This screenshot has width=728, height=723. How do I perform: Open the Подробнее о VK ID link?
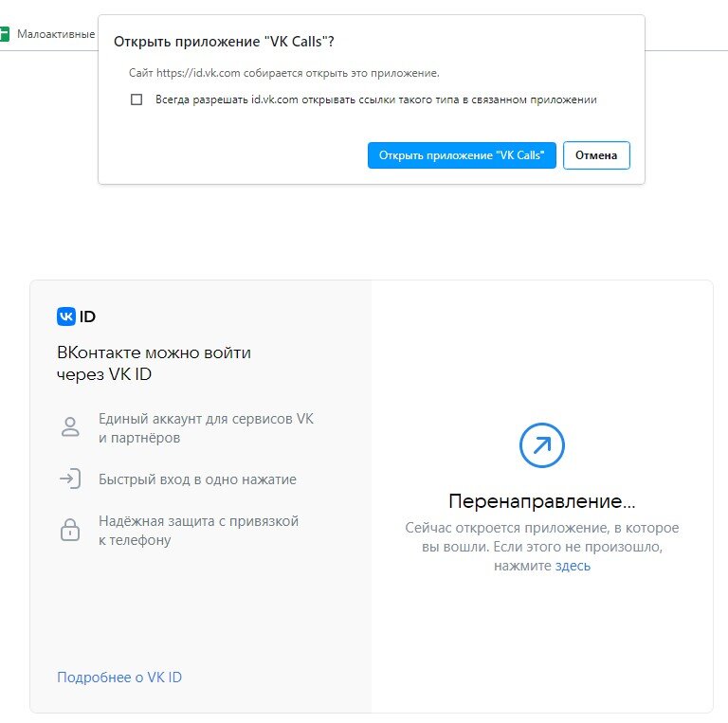(119, 678)
